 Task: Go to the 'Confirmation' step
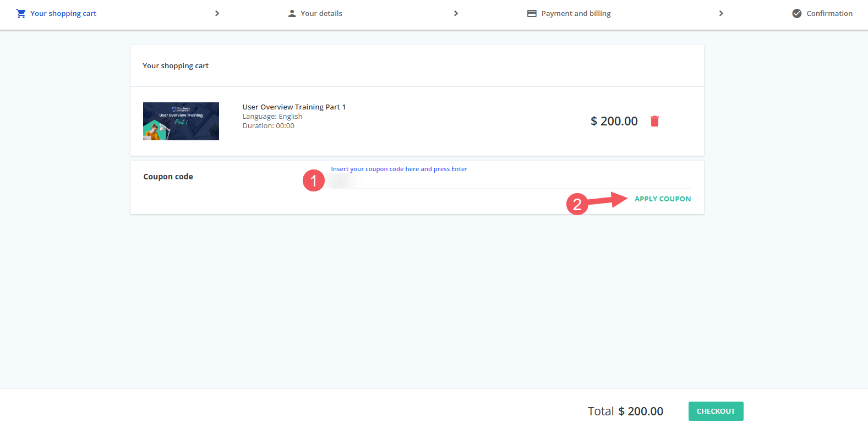[829, 13]
